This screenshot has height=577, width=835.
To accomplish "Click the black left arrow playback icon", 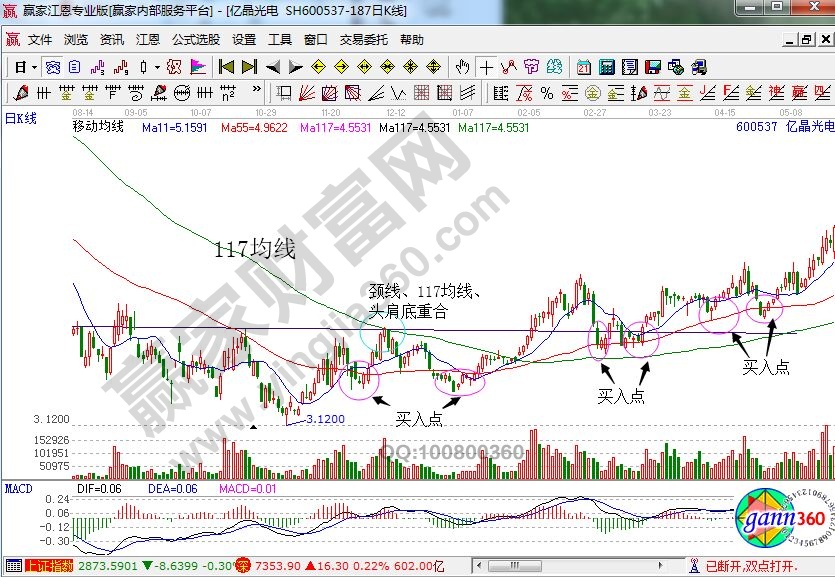I will (x=272, y=67).
